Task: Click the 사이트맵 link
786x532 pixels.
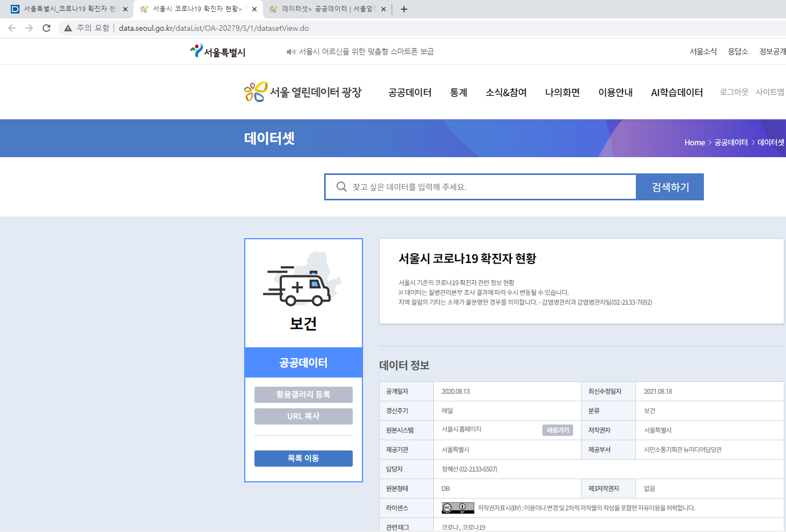Action: [x=770, y=92]
